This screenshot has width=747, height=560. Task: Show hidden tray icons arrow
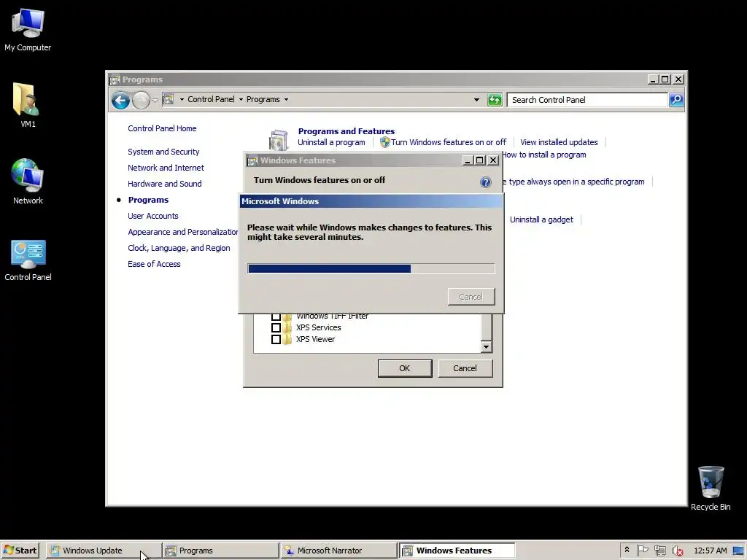627,550
